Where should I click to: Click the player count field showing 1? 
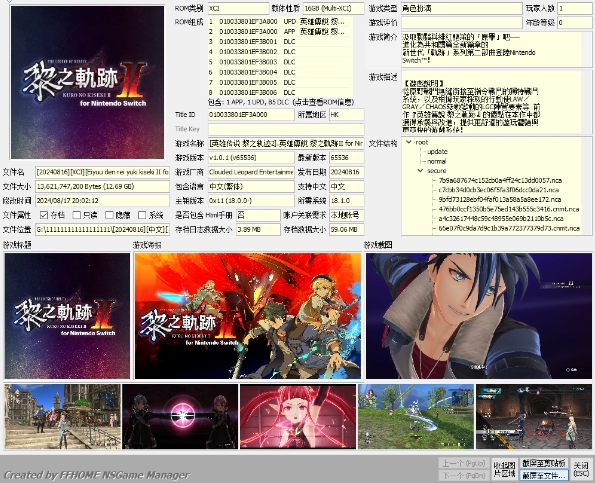[575, 8]
